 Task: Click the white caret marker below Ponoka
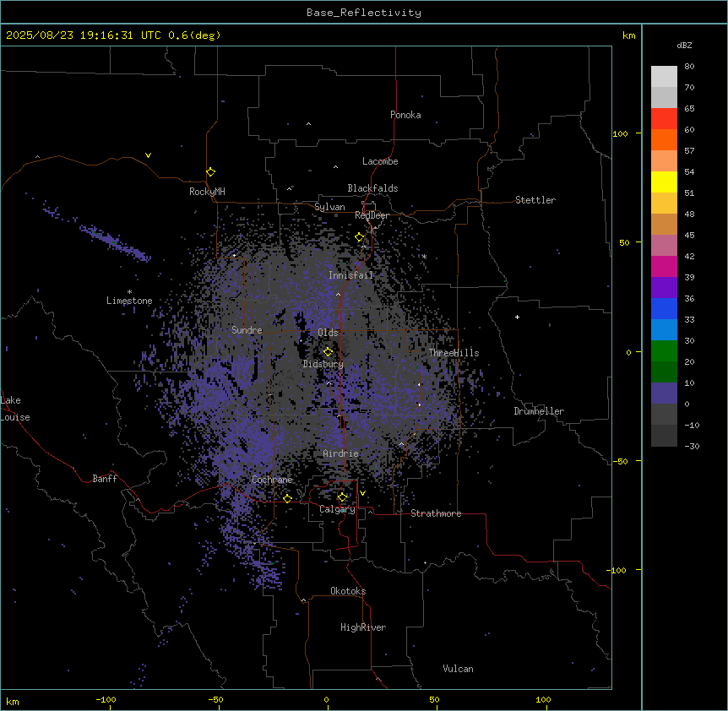coord(309,124)
